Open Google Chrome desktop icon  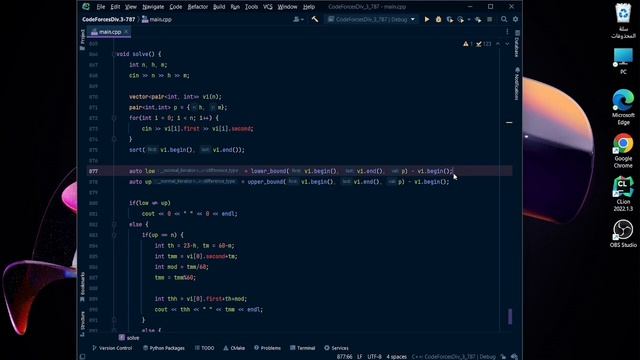pyautogui.click(x=623, y=151)
